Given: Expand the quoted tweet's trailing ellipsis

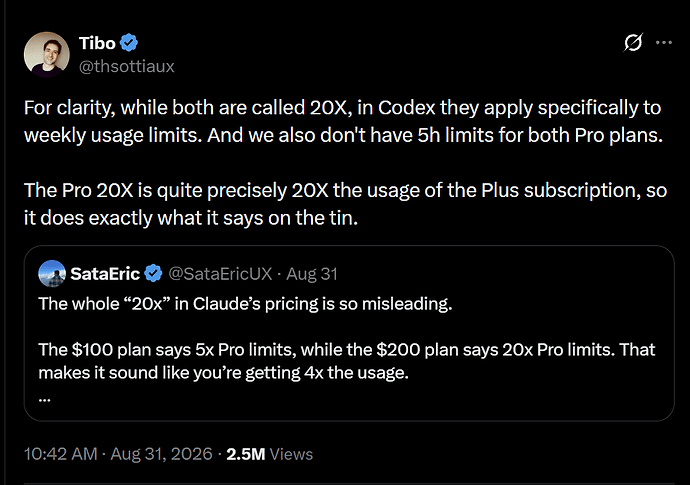Looking at the screenshot, I should tap(44, 399).
